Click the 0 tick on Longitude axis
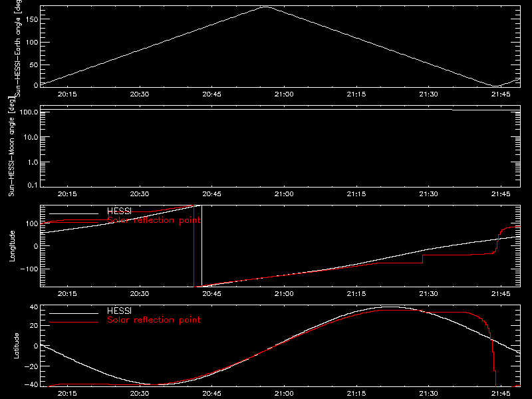The width and height of the screenshot is (532, 399). (x=36, y=246)
